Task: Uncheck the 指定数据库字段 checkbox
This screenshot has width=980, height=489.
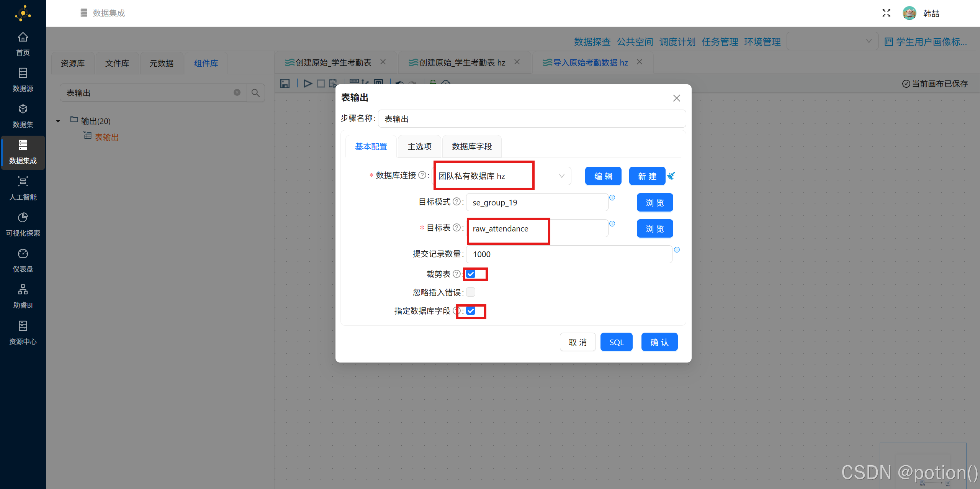Action: point(471,311)
